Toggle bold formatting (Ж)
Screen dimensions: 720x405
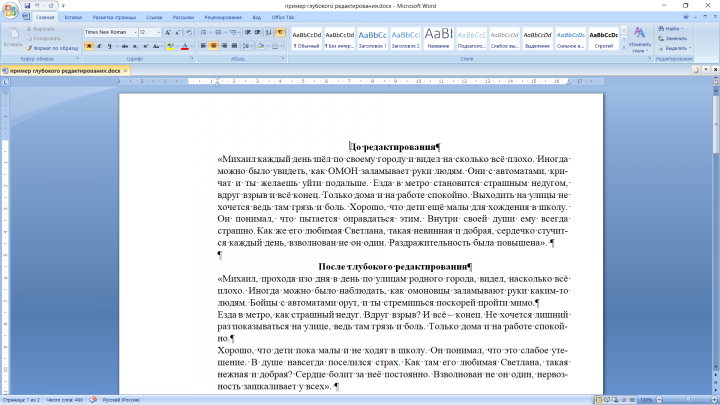89,46
